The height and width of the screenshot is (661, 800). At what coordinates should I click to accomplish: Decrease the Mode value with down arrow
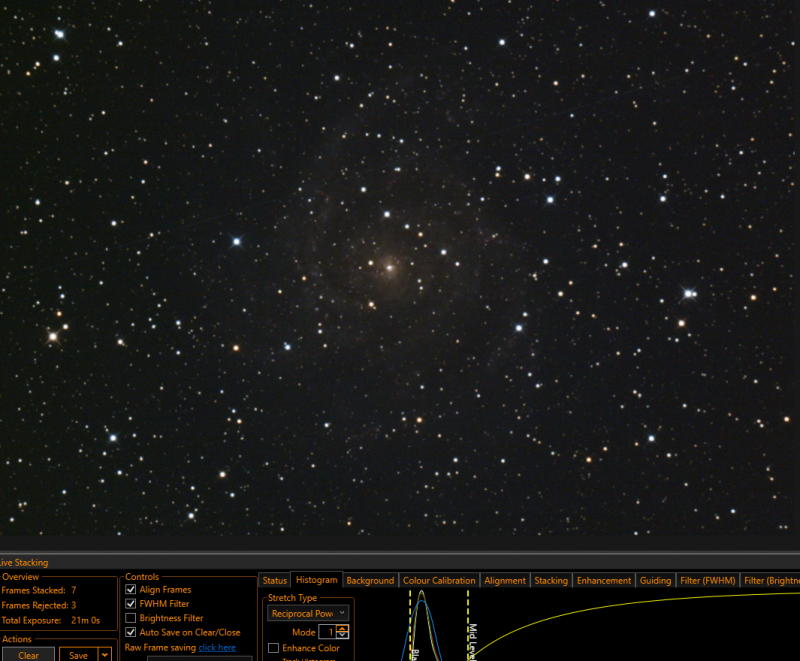[x=342, y=635]
